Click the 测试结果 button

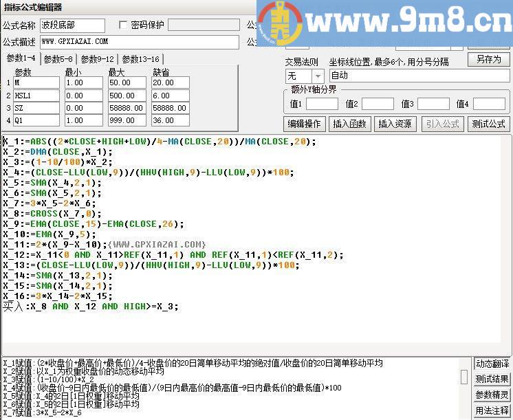coord(492,379)
